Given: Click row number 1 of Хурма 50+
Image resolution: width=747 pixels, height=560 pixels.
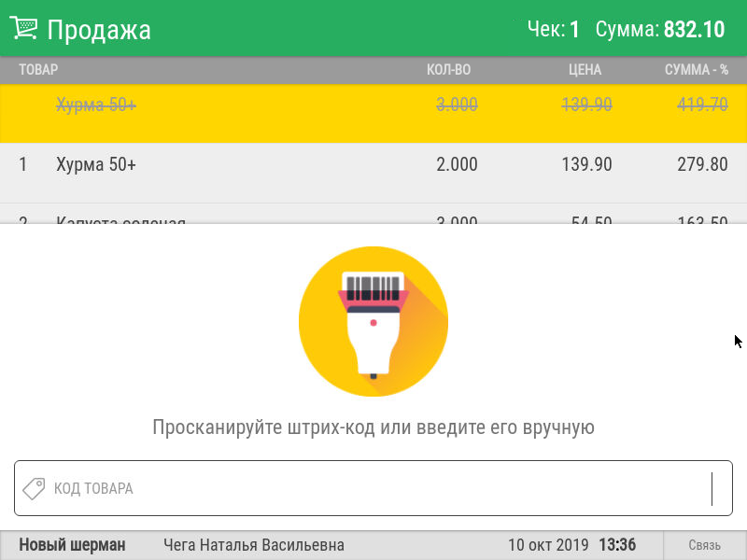Looking at the screenshot, I should tap(22, 164).
